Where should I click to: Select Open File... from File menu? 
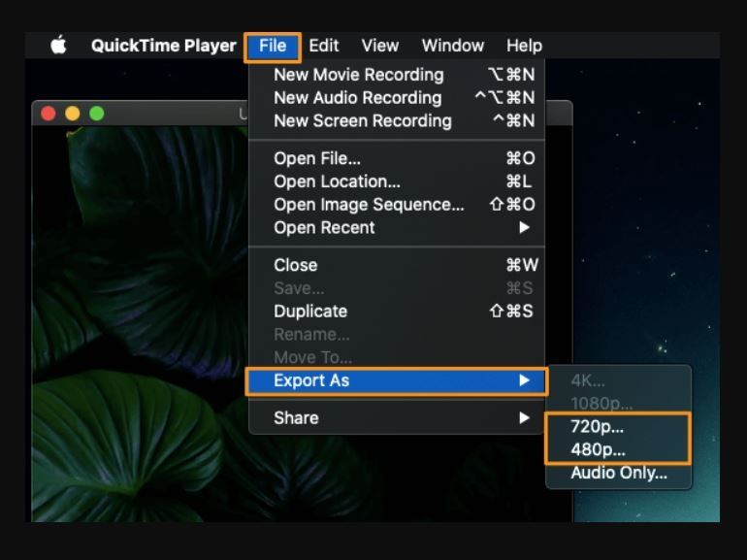click(397, 158)
